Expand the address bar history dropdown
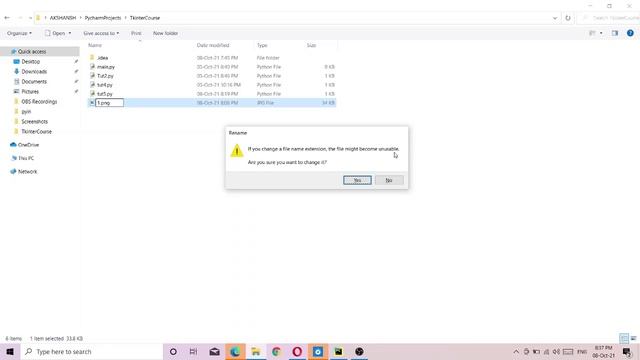Viewport: 640px width, 360px height. click(555, 18)
